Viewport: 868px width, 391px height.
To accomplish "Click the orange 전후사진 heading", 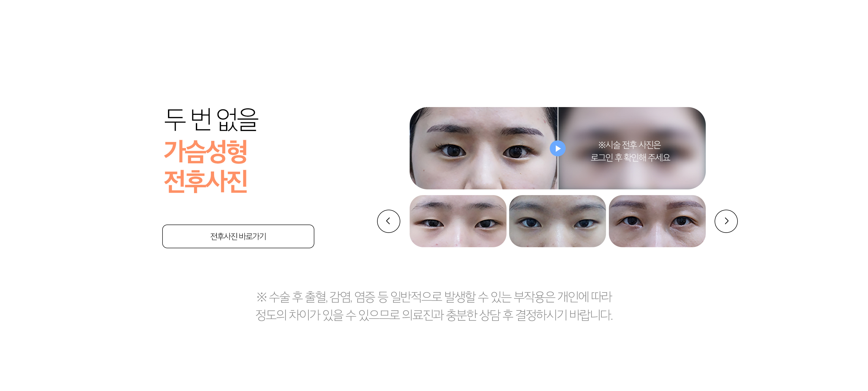I will pos(206,181).
